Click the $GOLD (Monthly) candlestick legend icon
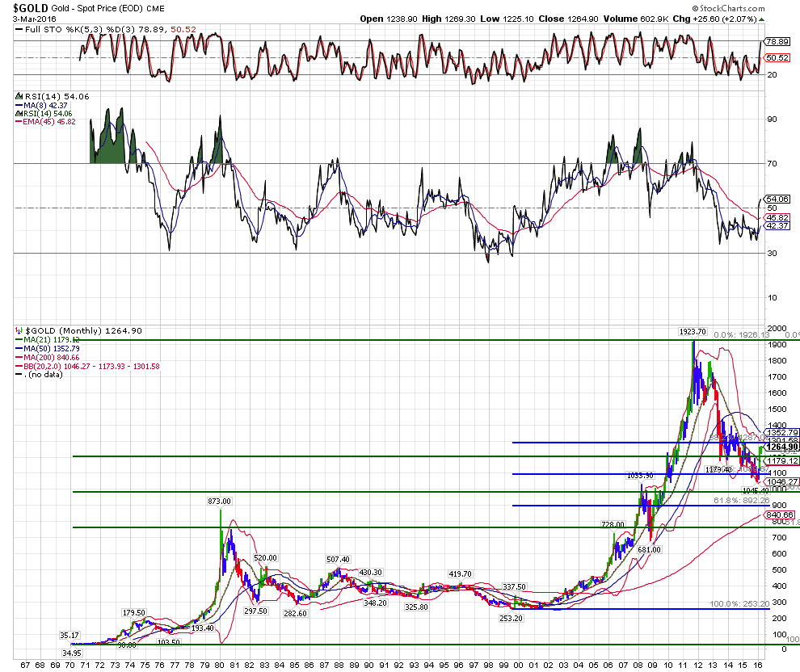Image resolution: width=800 pixels, height=672 pixels. (19, 330)
